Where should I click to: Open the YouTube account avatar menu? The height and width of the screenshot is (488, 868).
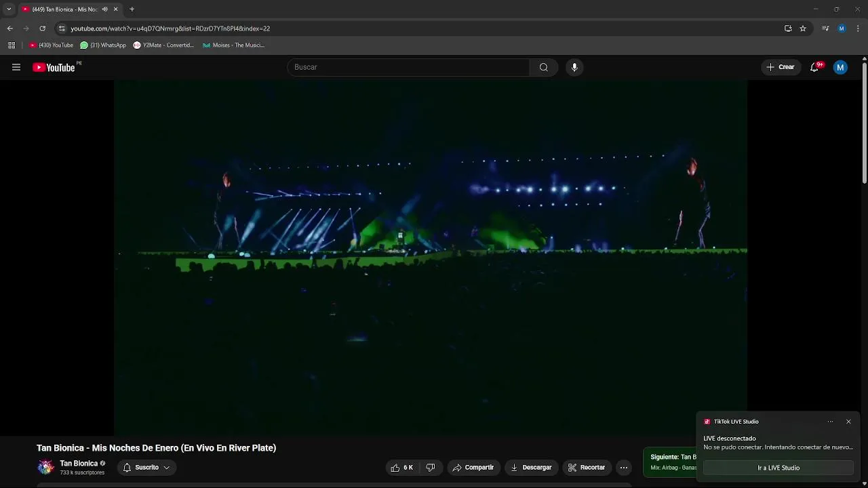[x=840, y=67]
